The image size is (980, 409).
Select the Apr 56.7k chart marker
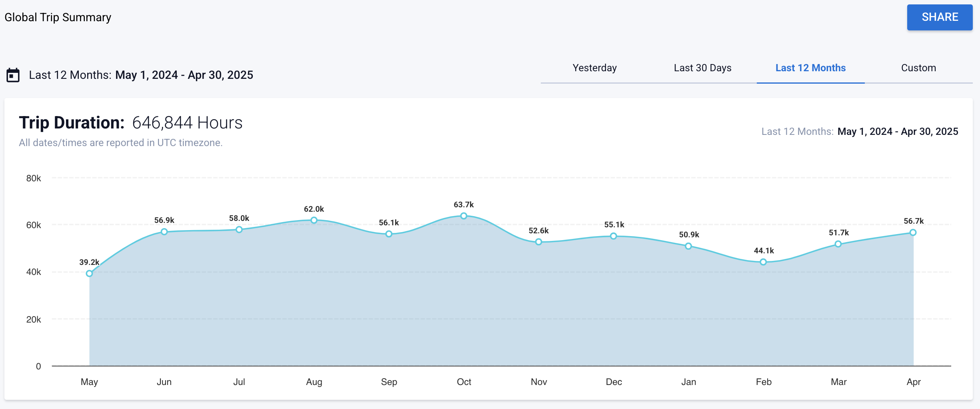tap(913, 233)
